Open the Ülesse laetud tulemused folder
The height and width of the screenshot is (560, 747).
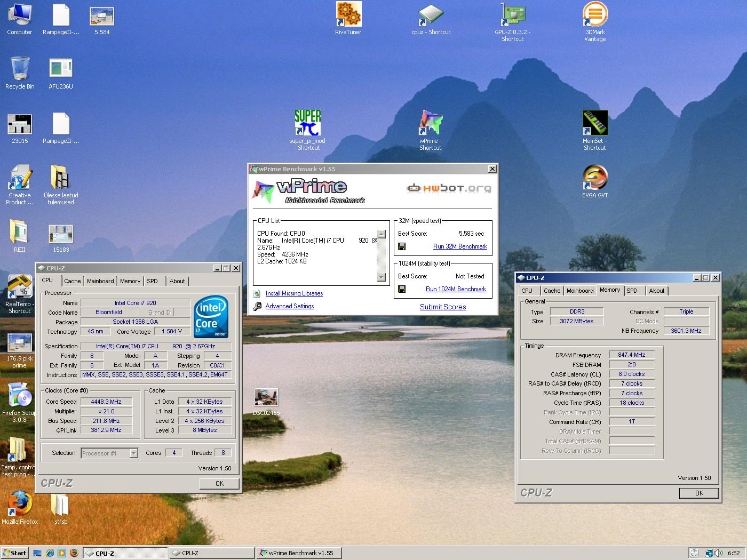click(x=61, y=185)
